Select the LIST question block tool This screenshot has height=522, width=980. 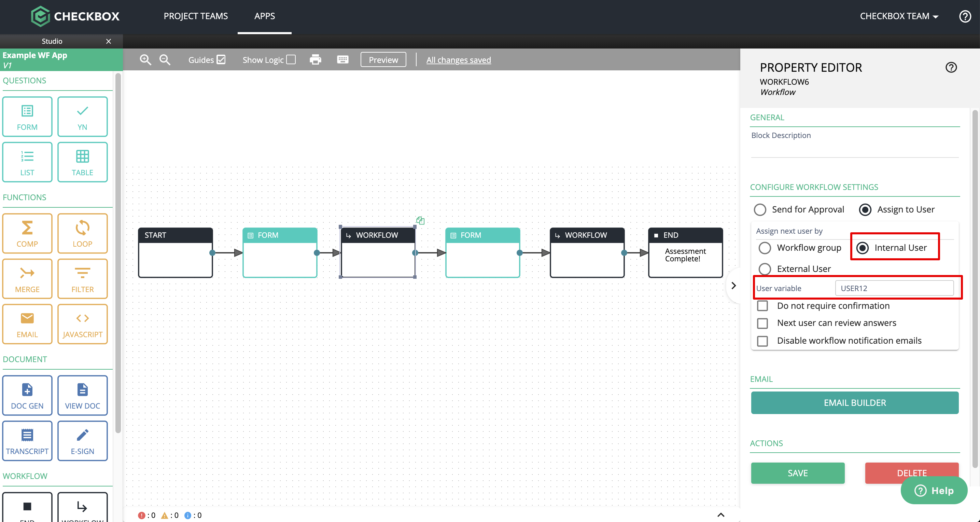[x=27, y=162]
